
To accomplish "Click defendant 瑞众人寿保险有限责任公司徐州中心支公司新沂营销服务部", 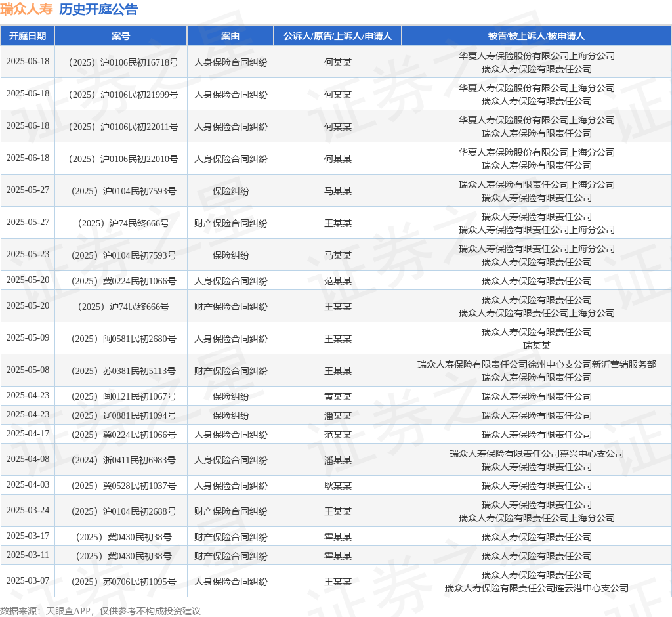I will point(537,364).
